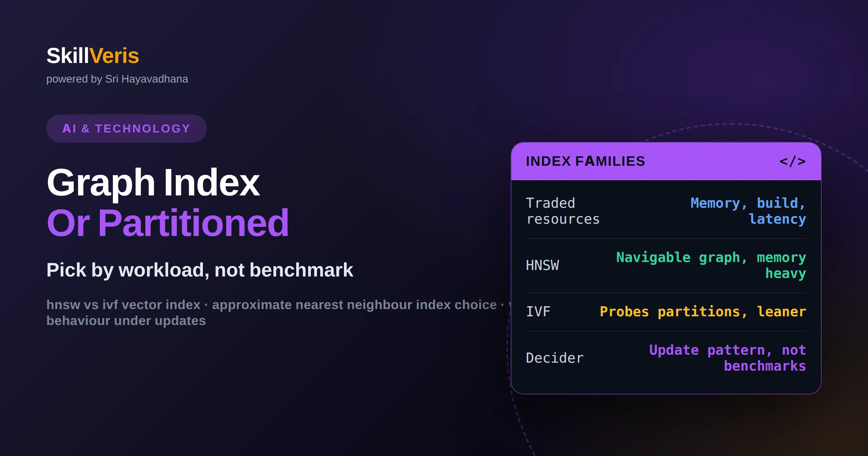Click the orange Veris portion of logo

pos(114,56)
